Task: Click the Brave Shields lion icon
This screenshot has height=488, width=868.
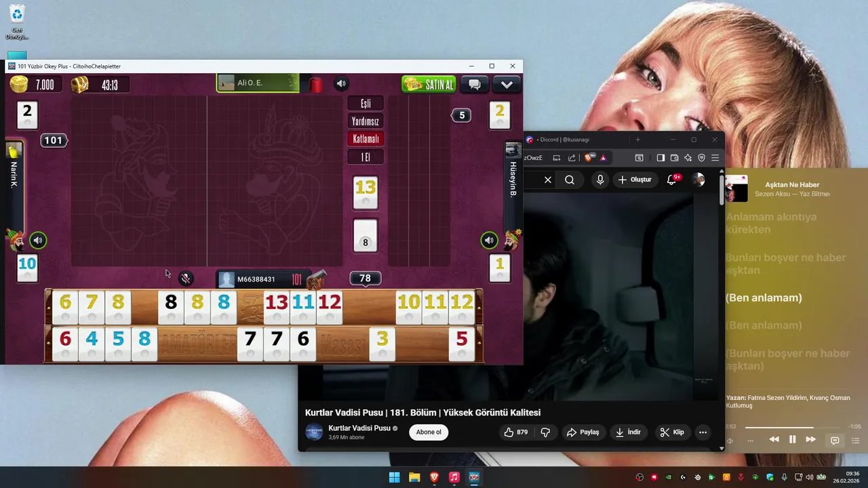Action: click(589, 158)
